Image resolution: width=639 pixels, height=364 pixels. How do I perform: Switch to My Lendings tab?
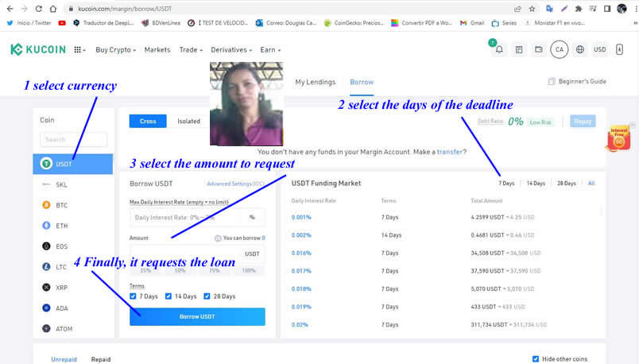(x=316, y=82)
